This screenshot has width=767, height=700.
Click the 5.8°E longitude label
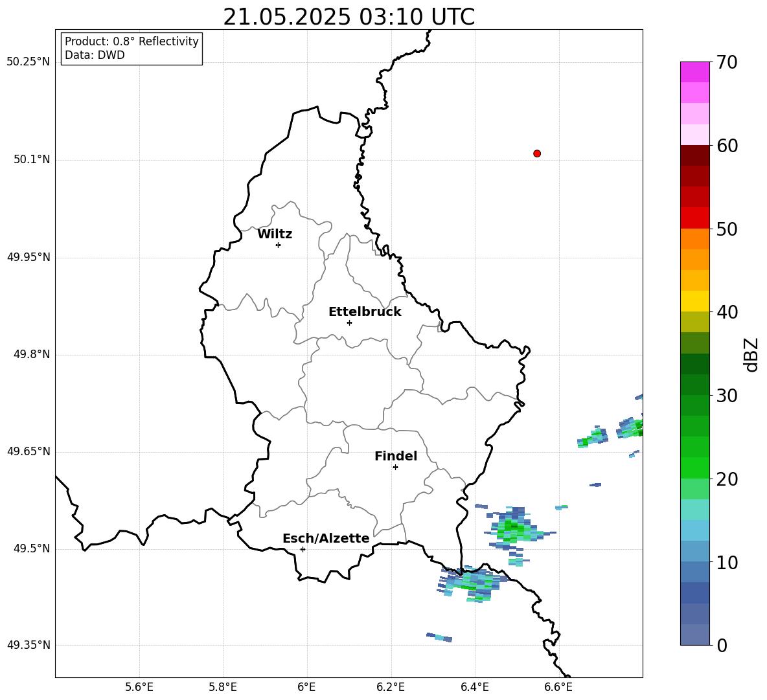[x=223, y=687]
